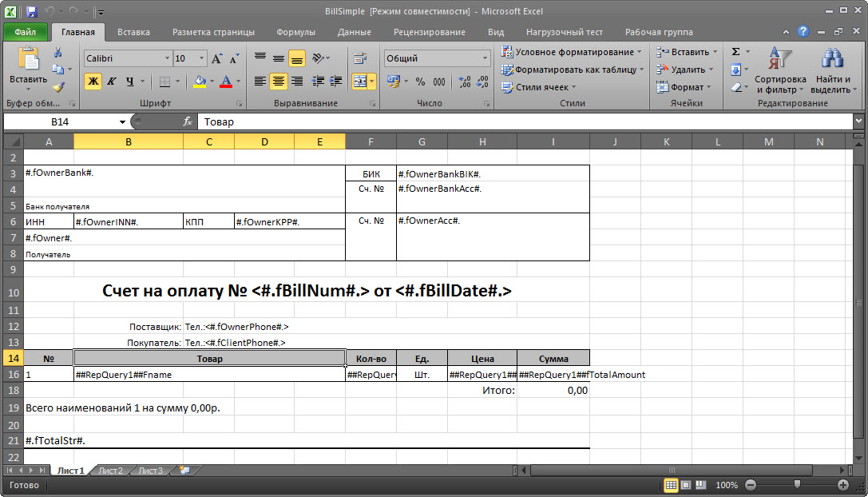Click the formula bar input showing Товар

(x=525, y=122)
